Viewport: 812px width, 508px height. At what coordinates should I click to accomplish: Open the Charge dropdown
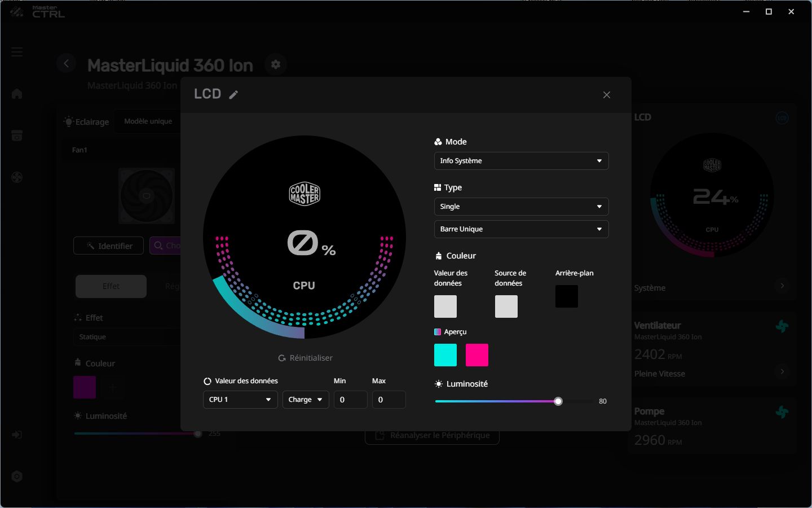point(306,400)
